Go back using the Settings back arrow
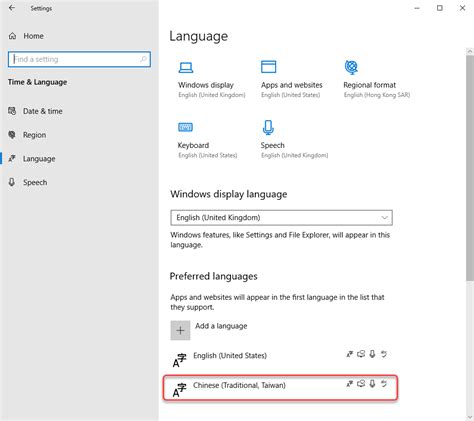 pyautogui.click(x=12, y=8)
